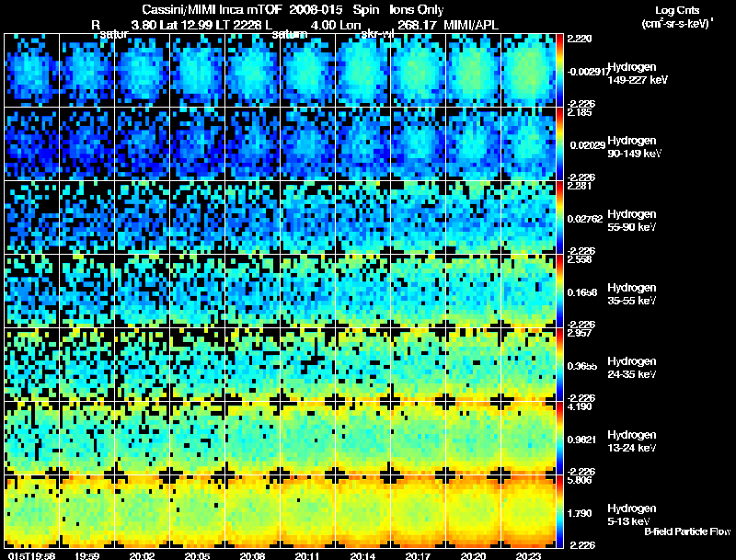
Task: Select the 'Hydrogen 55-90 keV' row label
Action: pos(632,221)
